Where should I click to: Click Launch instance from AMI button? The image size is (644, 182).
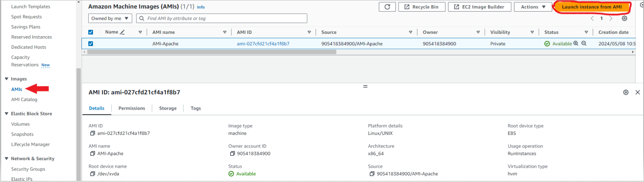pyautogui.click(x=592, y=7)
